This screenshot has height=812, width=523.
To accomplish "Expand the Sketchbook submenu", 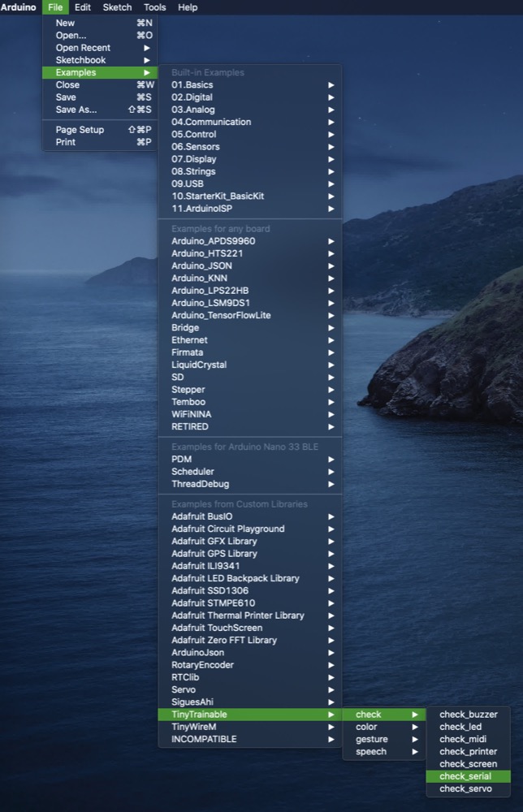I will pos(80,60).
